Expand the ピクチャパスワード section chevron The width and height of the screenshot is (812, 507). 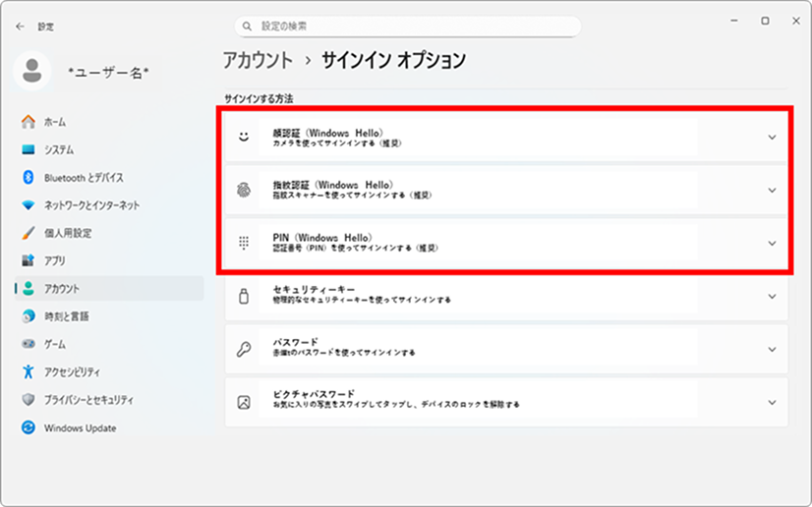tap(772, 402)
